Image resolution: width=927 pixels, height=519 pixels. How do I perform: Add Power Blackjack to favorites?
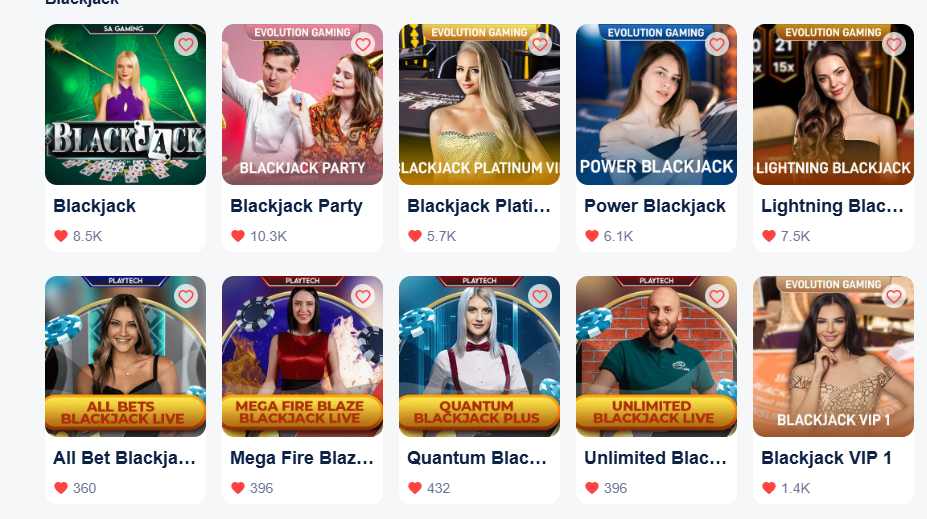coord(717,44)
